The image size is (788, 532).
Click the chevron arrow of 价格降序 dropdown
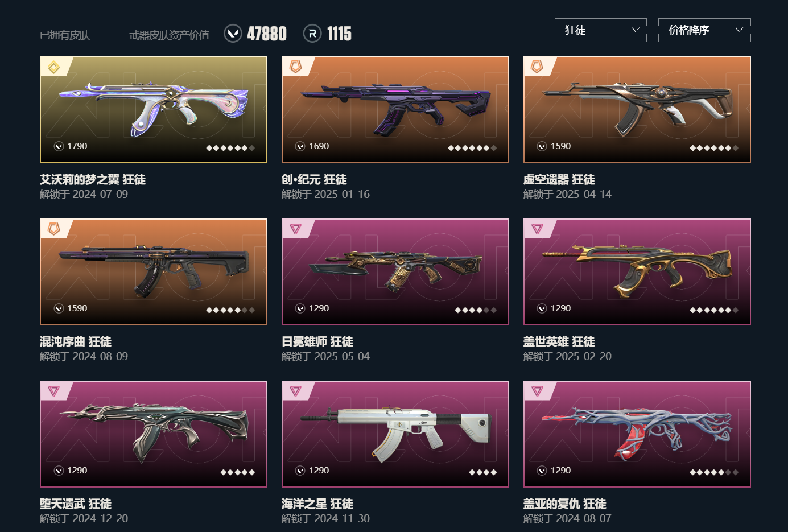739,30
